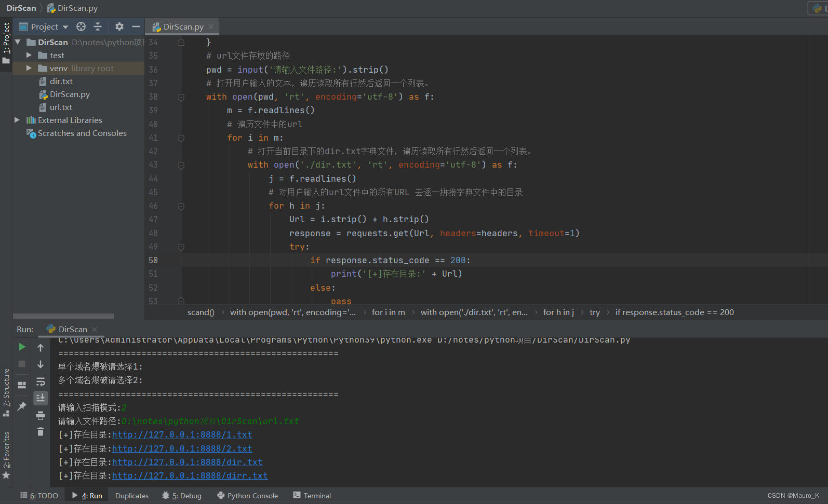Click the Project panel horizontal scrollbar
This screenshot has width=828, height=504.
pos(63,316)
